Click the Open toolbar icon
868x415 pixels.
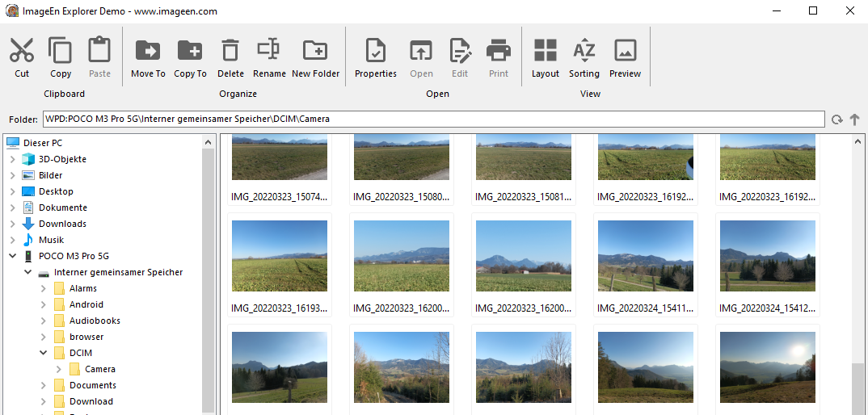[x=421, y=50]
